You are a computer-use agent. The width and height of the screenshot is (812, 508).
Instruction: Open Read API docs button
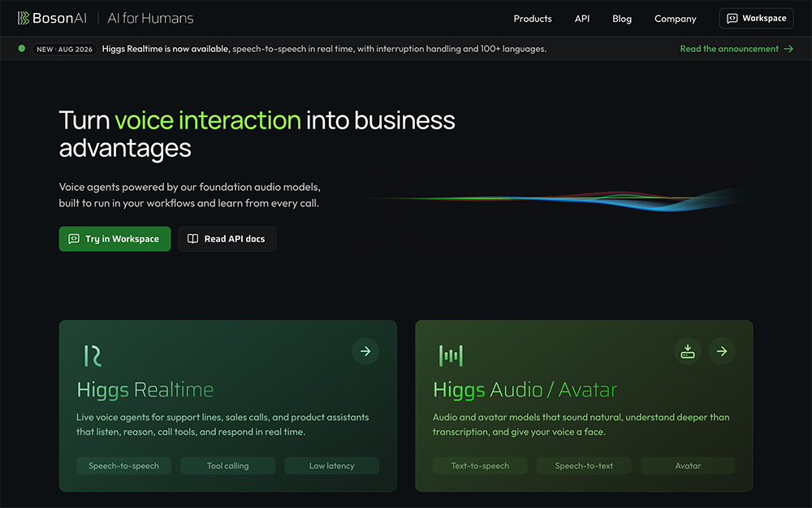[x=227, y=239]
